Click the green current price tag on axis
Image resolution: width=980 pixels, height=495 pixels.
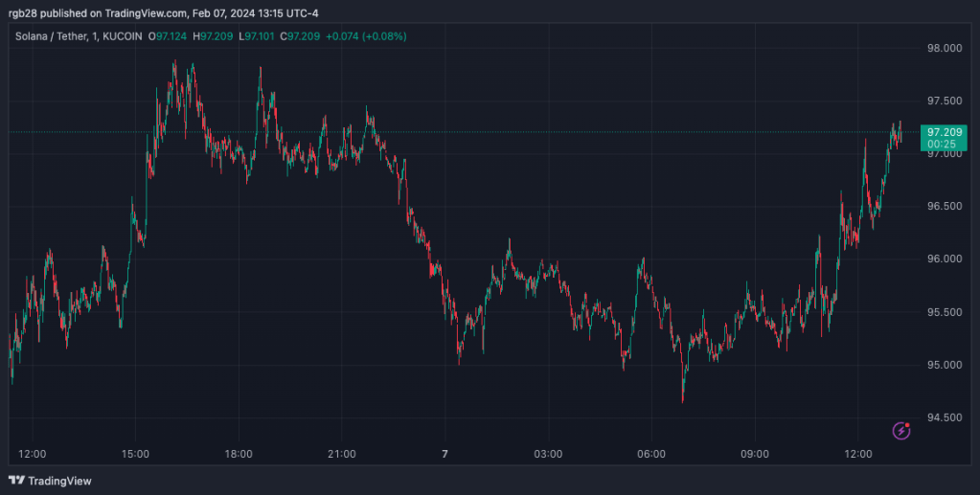click(x=945, y=137)
